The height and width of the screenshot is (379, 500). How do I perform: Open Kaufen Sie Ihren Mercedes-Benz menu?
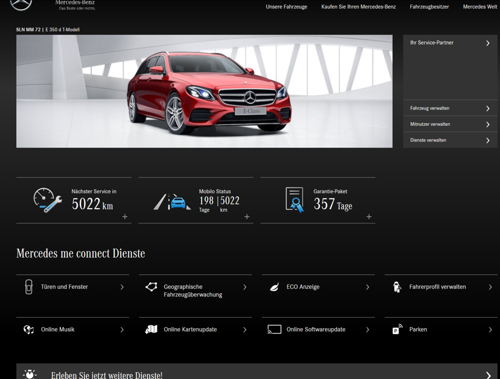[x=358, y=7]
